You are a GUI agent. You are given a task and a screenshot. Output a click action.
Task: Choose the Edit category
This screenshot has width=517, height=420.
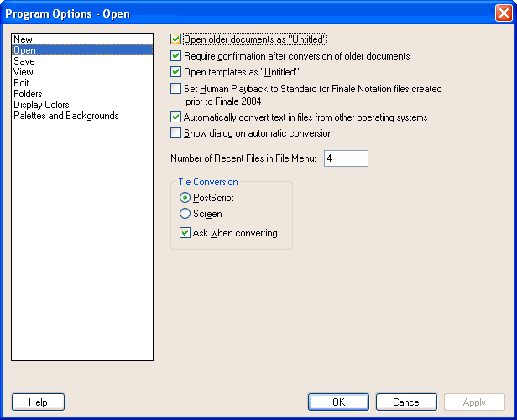pos(82,83)
